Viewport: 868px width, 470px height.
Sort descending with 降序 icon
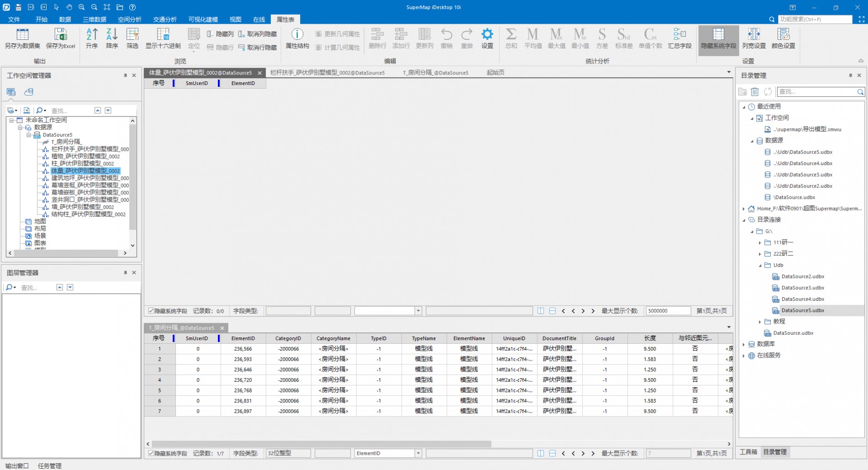(x=112, y=38)
